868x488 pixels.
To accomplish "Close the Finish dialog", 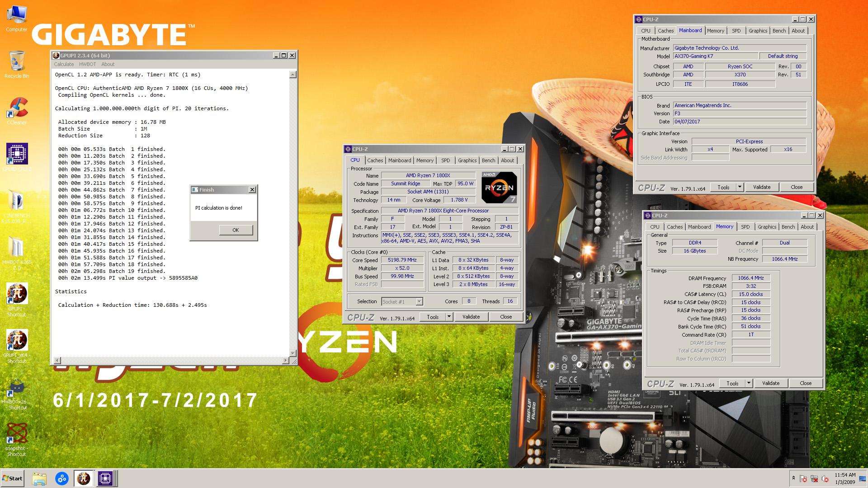I will point(252,190).
